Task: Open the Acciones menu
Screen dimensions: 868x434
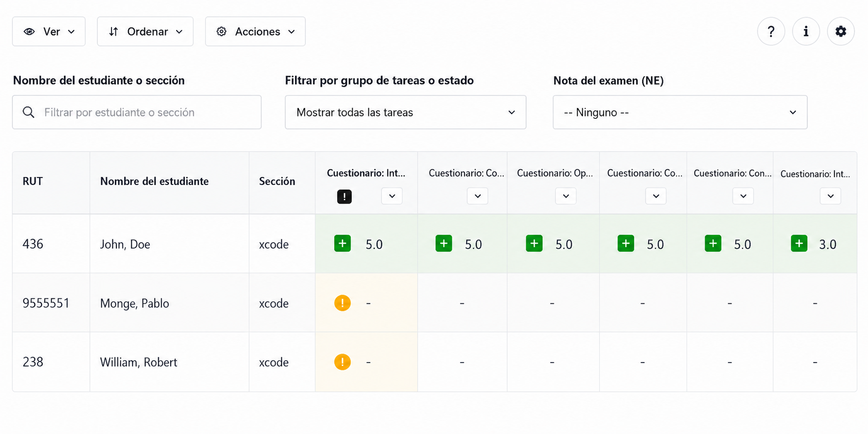Action: coord(255,31)
